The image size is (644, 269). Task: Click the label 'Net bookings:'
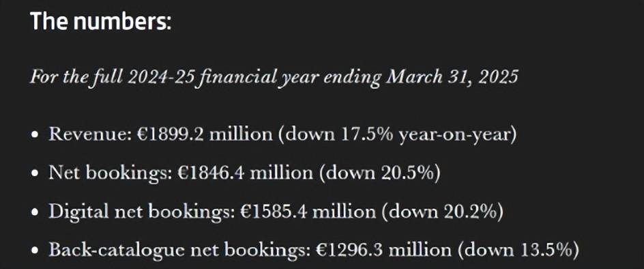point(110,174)
